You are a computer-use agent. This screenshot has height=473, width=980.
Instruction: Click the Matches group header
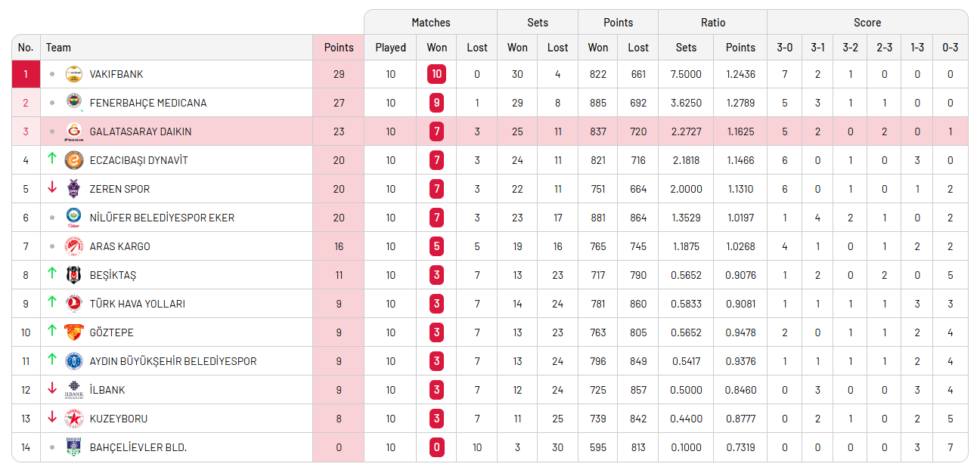coord(430,23)
